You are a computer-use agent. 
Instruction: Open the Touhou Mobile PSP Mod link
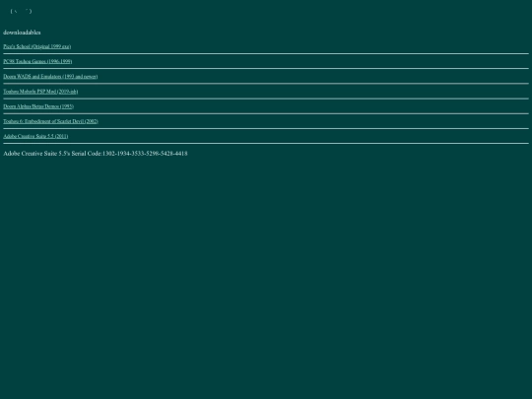[40, 92]
